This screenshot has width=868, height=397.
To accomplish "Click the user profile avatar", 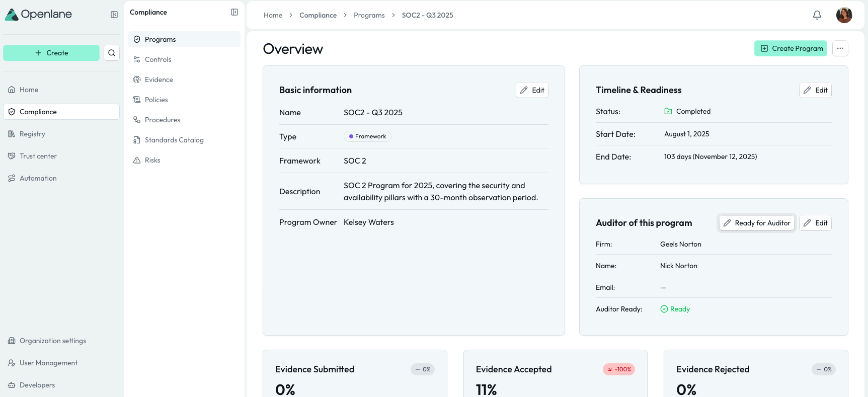I will [x=844, y=15].
